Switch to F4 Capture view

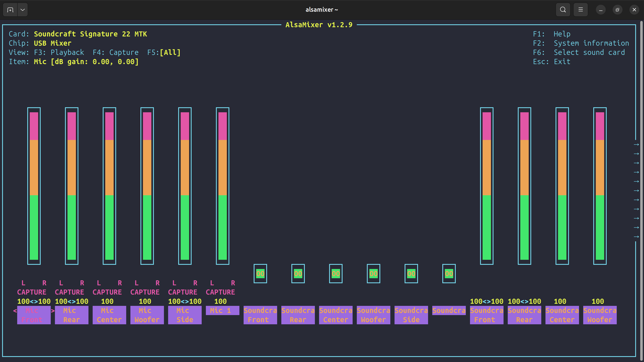116,52
